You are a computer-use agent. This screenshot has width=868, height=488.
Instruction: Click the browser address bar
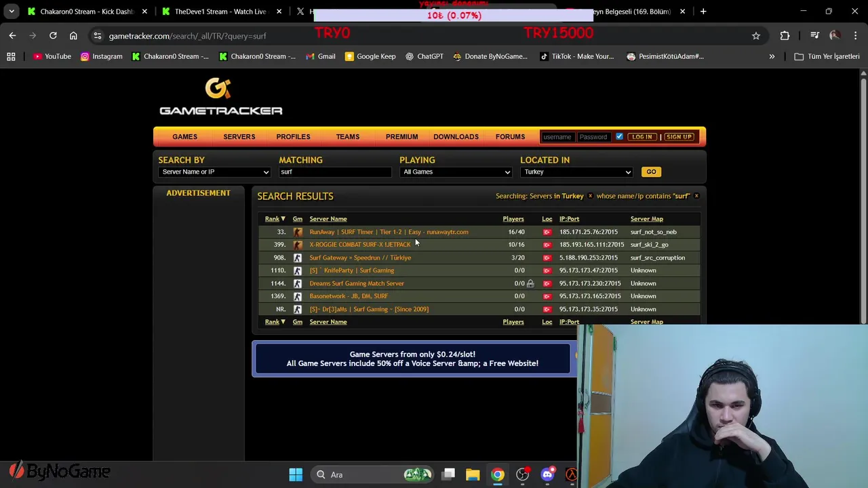(x=420, y=35)
